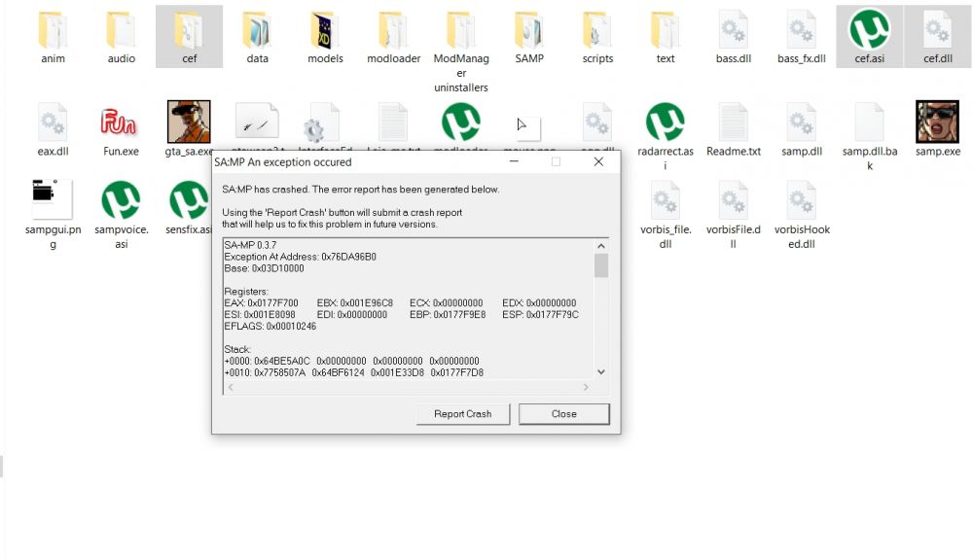The width and height of the screenshot is (973, 560).
Task: Select the bass.dll file
Action: (x=734, y=36)
